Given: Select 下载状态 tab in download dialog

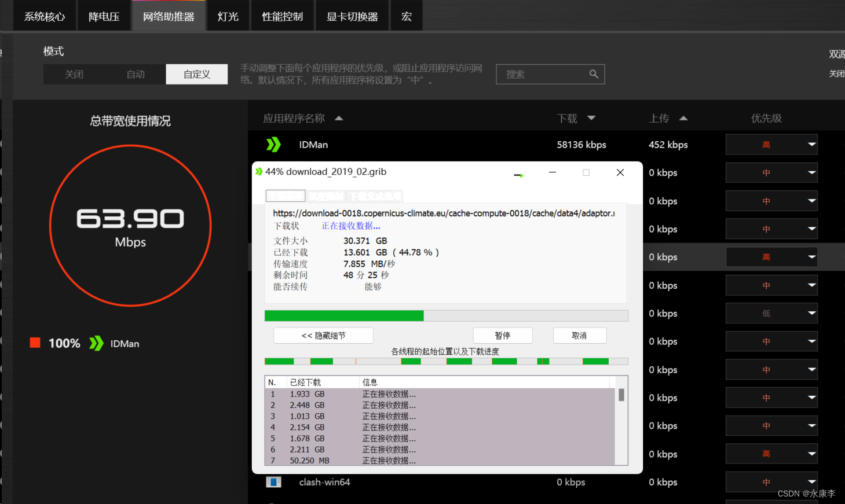Looking at the screenshot, I should [286, 196].
